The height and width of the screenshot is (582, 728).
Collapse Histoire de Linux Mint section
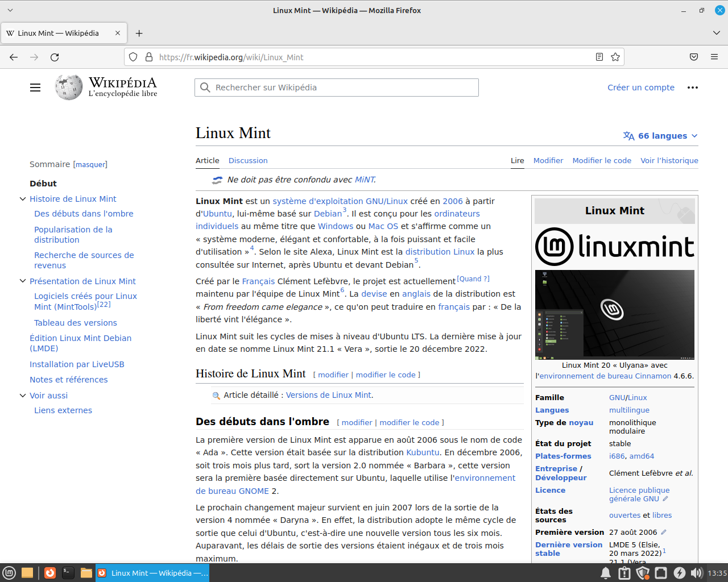coord(23,199)
